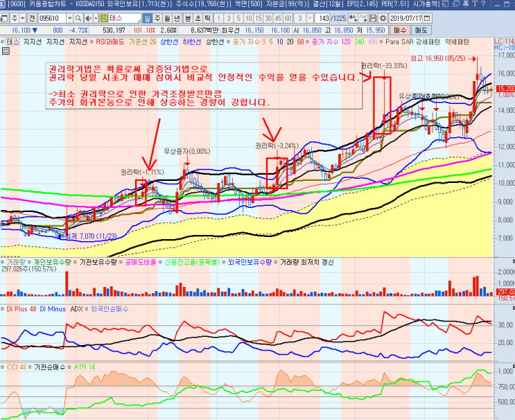The height and width of the screenshot is (420, 515).
Task: Select the yearly 년 chart period
Action: (177, 18)
